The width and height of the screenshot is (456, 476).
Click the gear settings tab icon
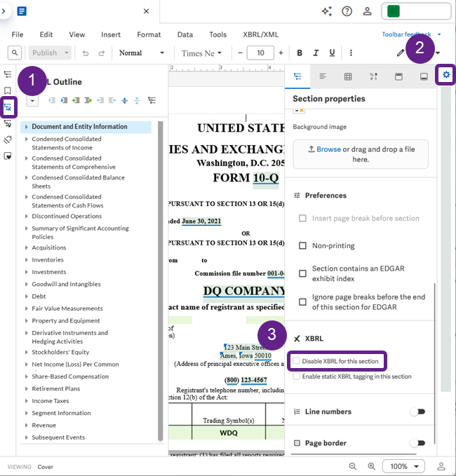[x=446, y=75]
